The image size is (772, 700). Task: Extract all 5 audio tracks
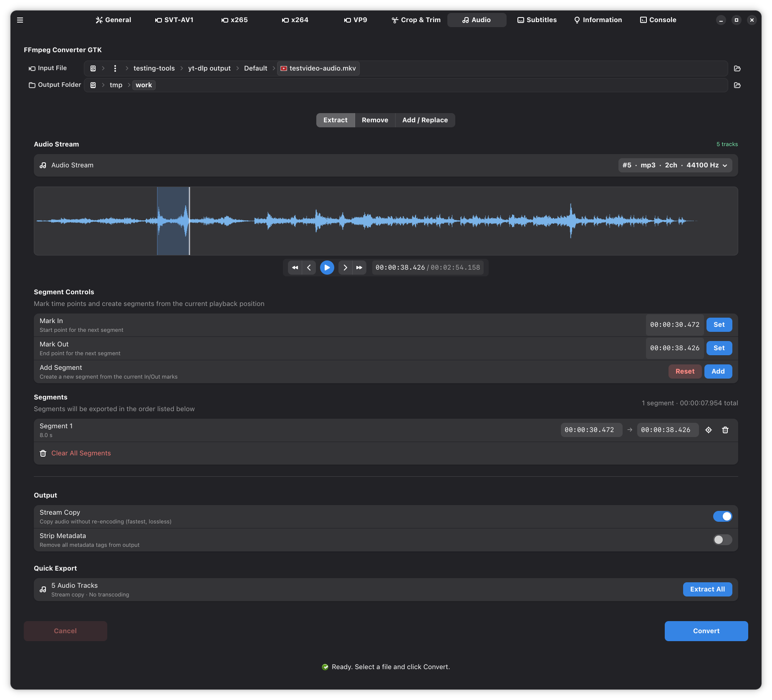(707, 589)
